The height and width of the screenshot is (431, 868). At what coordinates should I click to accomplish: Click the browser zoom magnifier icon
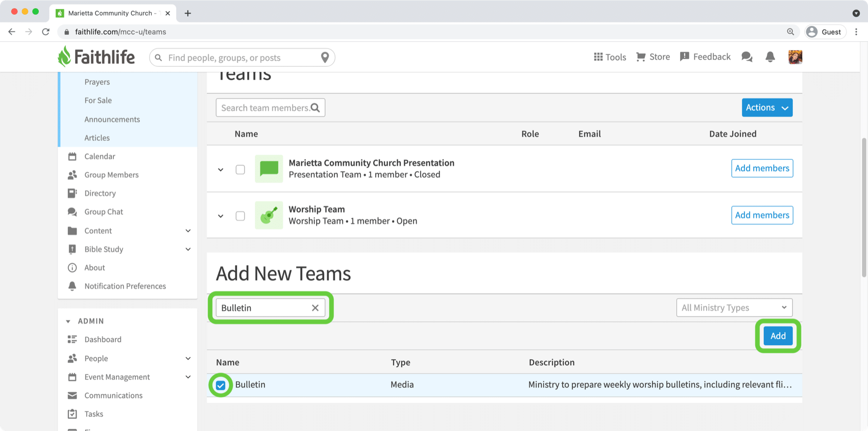pyautogui.click(x=790, y=32)
